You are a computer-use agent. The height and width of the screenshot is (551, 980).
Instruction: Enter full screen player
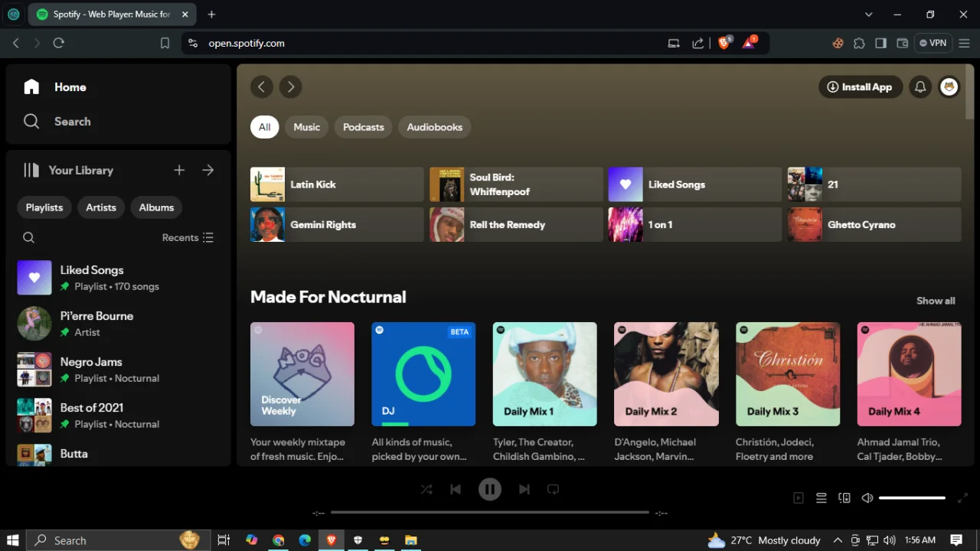coord(962,498)
